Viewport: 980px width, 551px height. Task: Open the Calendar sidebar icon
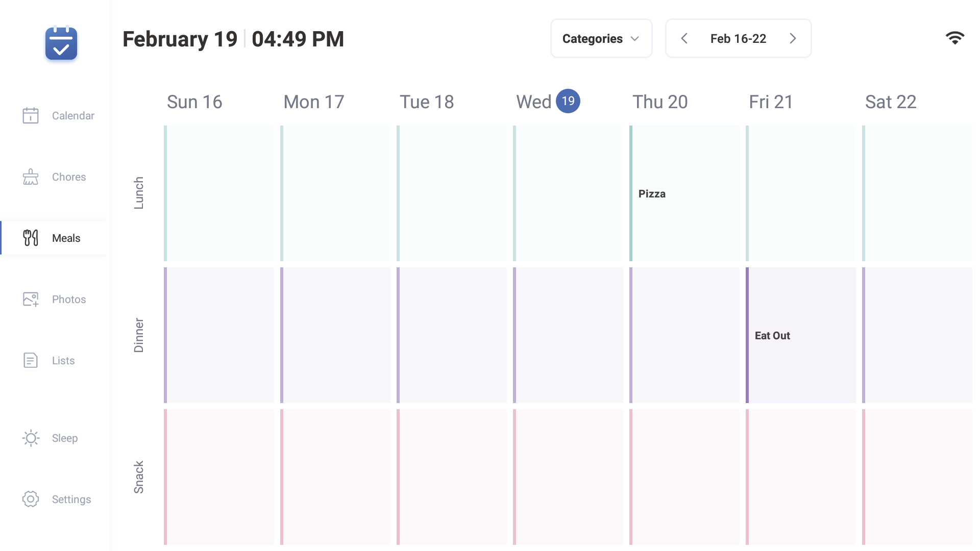(31, 115)
